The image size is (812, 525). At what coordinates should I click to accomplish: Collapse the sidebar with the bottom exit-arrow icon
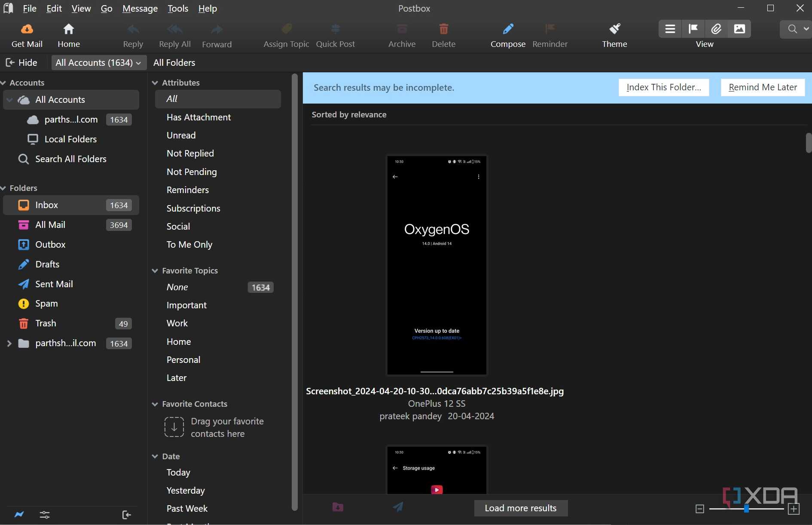click(126, 515)
